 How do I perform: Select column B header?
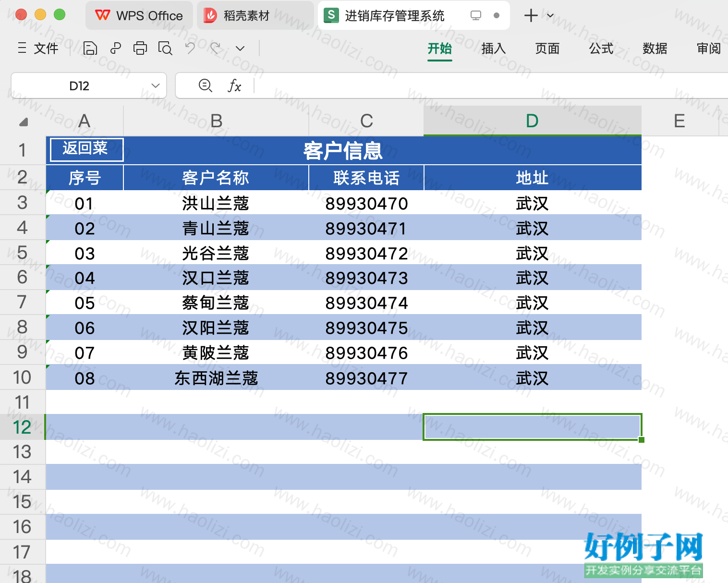(216, 121)
